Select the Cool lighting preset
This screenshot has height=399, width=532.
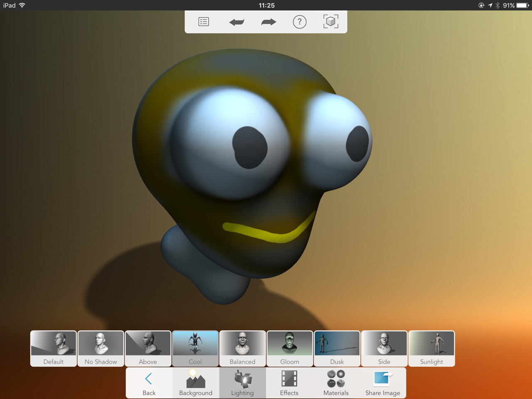click(195, 348)
